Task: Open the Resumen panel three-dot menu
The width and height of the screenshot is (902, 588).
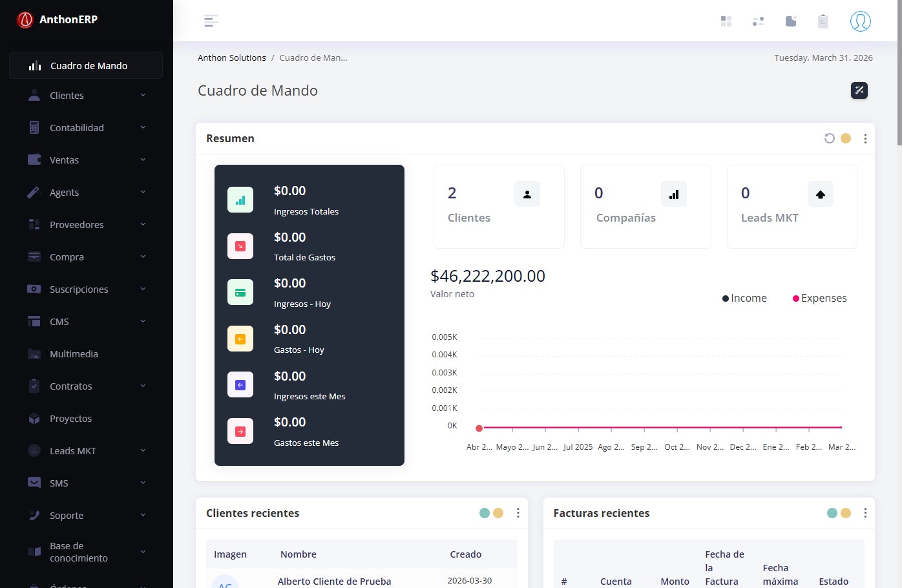Action: (865, 138)
